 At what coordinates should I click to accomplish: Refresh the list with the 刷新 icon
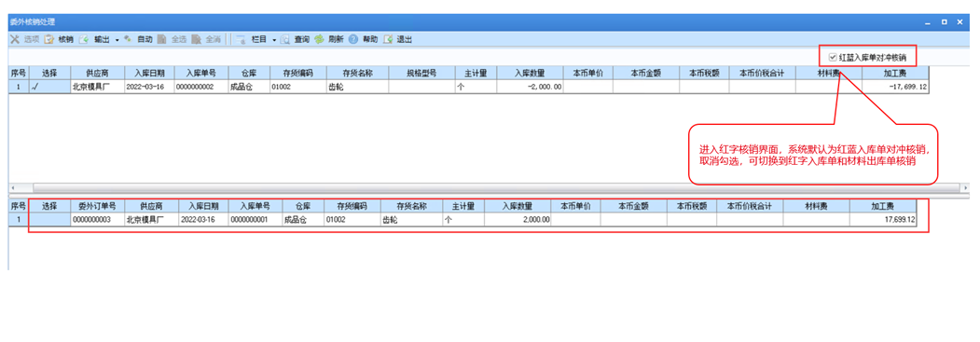(319, 39)
